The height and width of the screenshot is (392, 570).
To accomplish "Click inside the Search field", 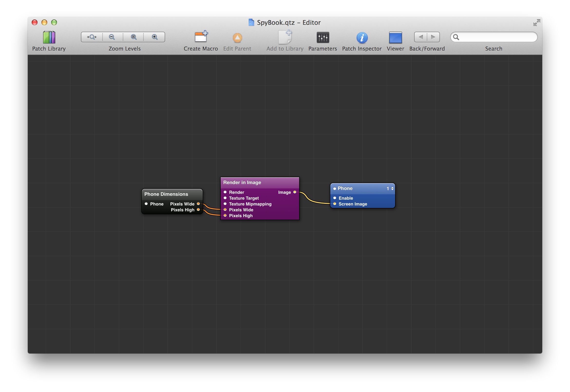I will 494,37.
